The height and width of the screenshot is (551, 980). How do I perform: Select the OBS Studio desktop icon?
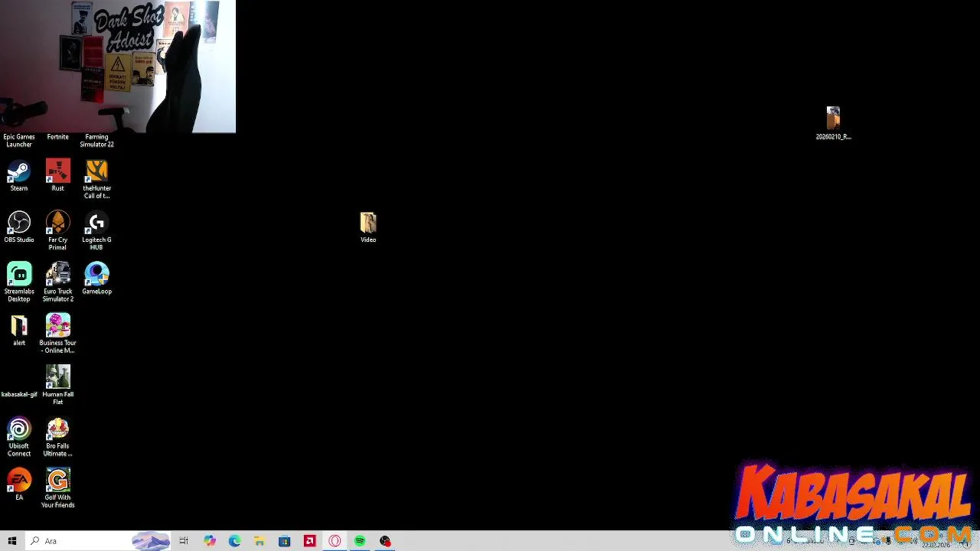pyautogui.click(x=19, y=227)
